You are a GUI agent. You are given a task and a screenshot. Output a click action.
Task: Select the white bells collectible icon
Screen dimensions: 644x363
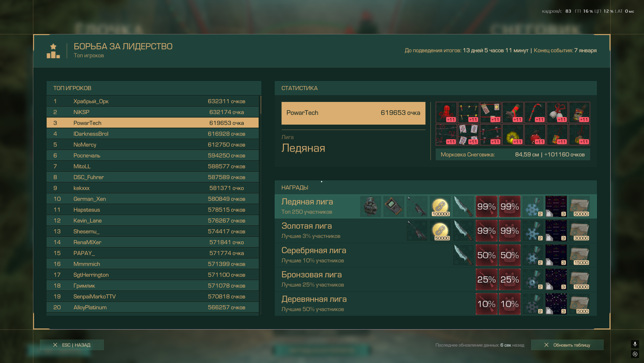557,112
